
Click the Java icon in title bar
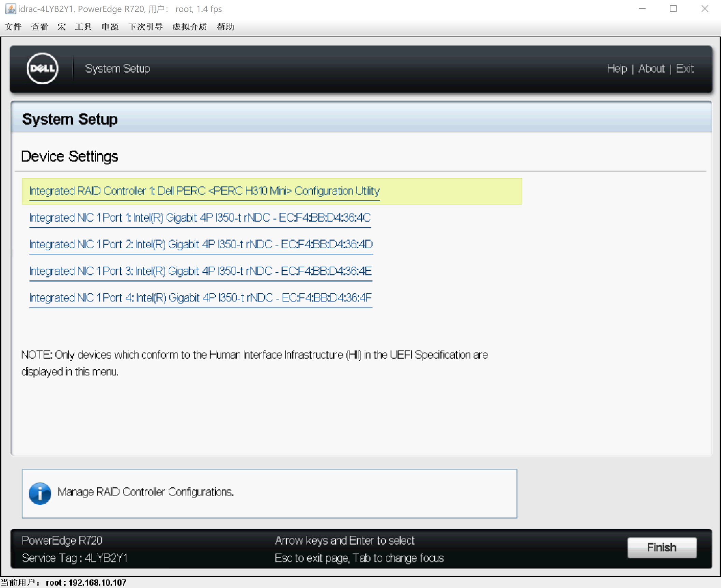pos(11,9)
